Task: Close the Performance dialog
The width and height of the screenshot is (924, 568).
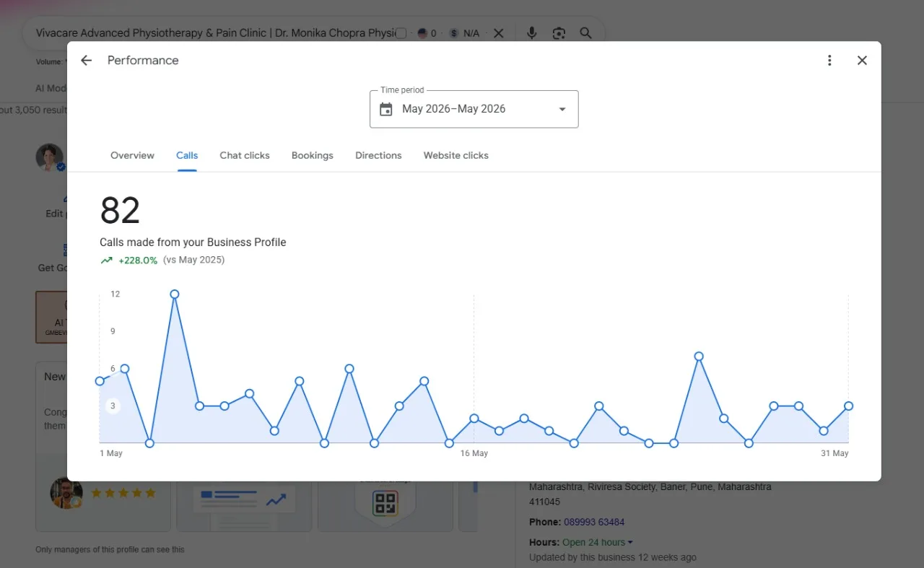Action: pos(862,61)
